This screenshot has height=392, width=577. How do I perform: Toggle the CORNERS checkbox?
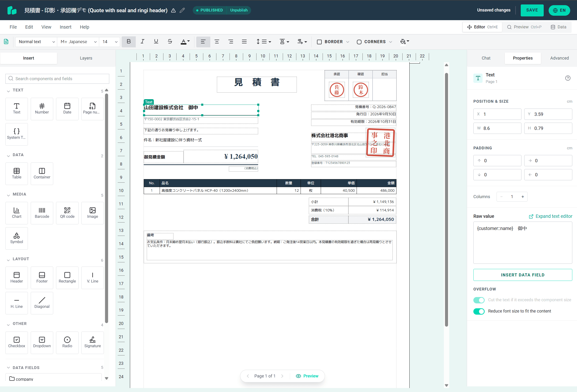pyautogui.click(x=359, y=42)
